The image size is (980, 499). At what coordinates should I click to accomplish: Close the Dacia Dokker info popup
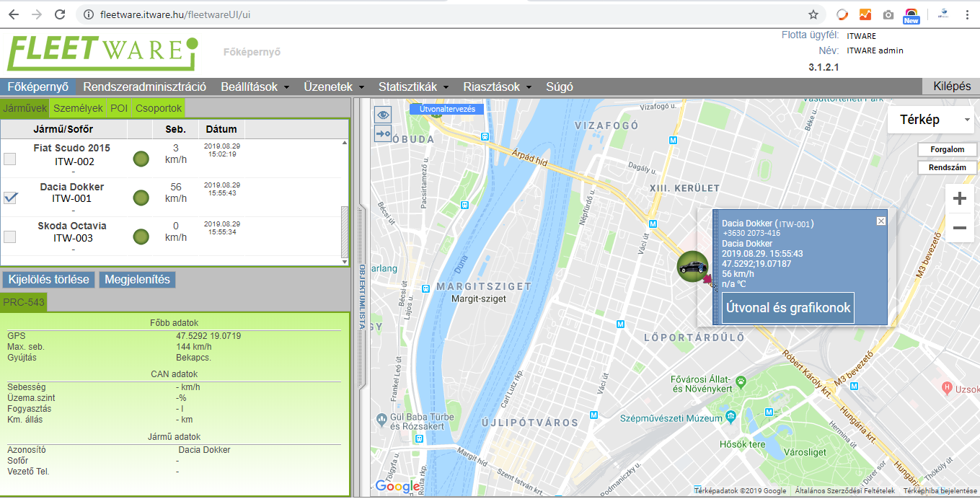[880, 221]
